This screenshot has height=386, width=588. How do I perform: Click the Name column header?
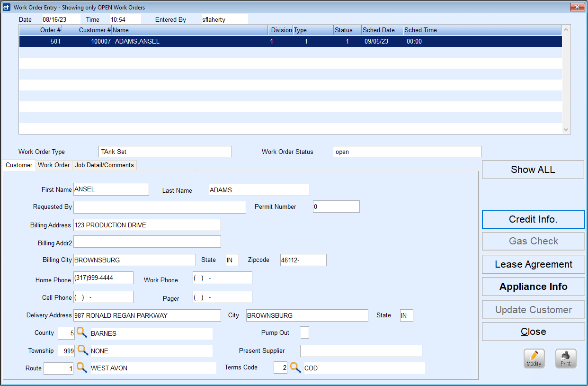pyautogui.click(x=190, y=30)
